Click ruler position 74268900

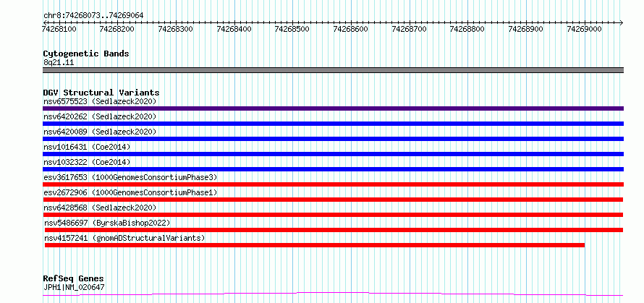[526, 29]
